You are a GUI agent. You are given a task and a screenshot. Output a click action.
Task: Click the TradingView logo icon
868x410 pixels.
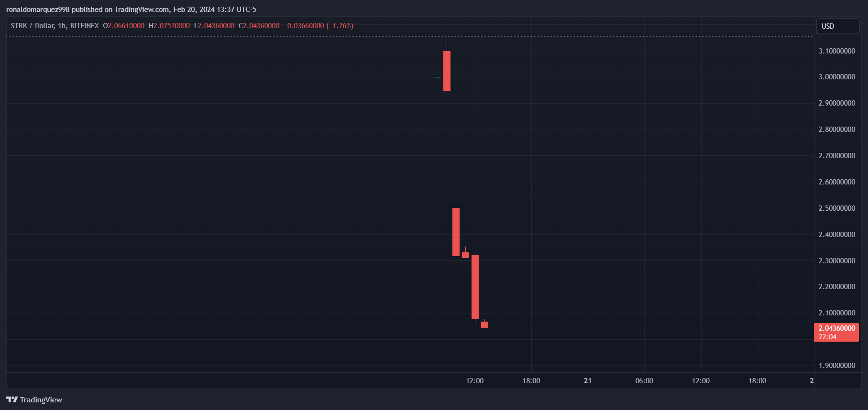point(12,399)
